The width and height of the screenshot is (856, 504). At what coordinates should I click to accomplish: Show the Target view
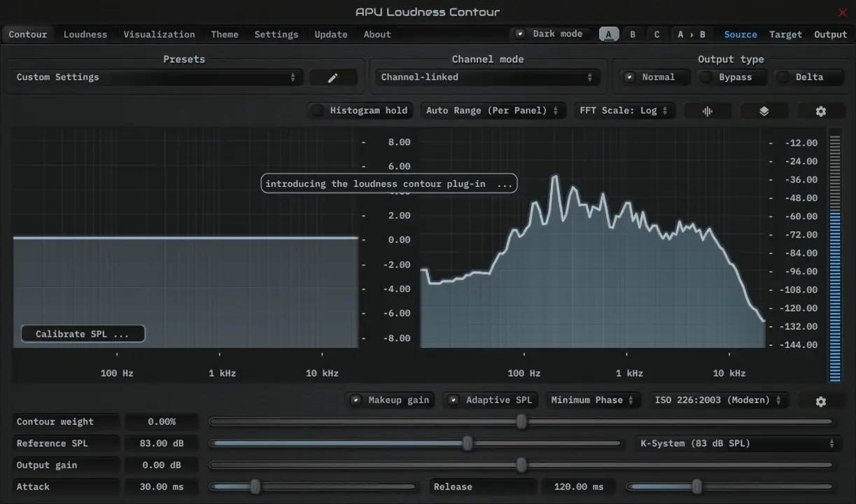pyautogui.click(x=785, y=34)
